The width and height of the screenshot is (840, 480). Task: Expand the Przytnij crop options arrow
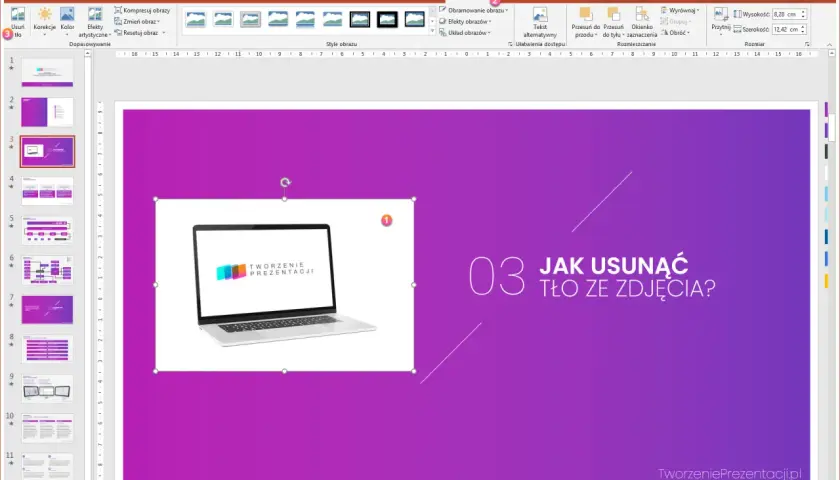click(721, 35)
